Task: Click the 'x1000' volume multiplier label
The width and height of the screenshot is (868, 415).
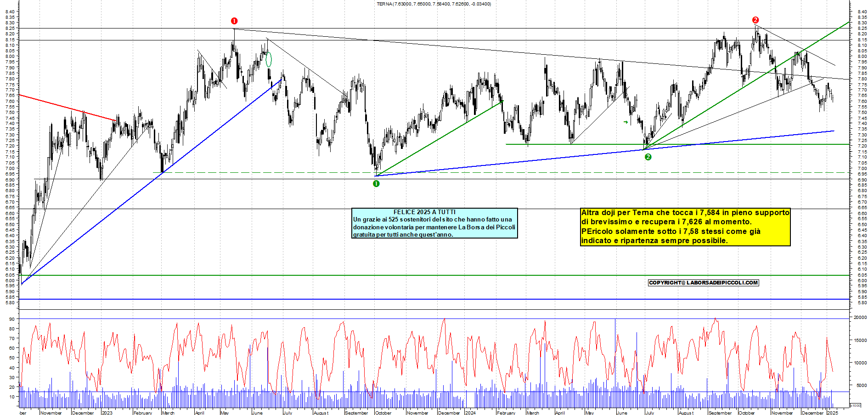Action: click(x=855, y=405)
